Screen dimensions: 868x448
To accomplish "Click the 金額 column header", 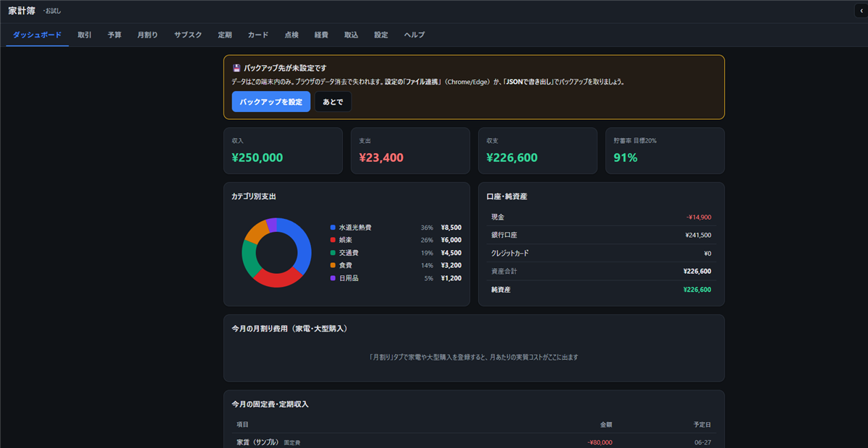I will [606, 424].
